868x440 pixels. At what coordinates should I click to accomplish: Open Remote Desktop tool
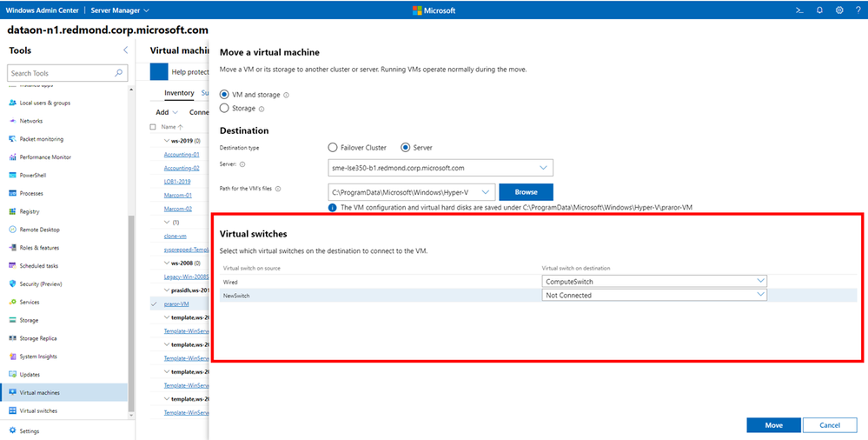tap(39, 230)
